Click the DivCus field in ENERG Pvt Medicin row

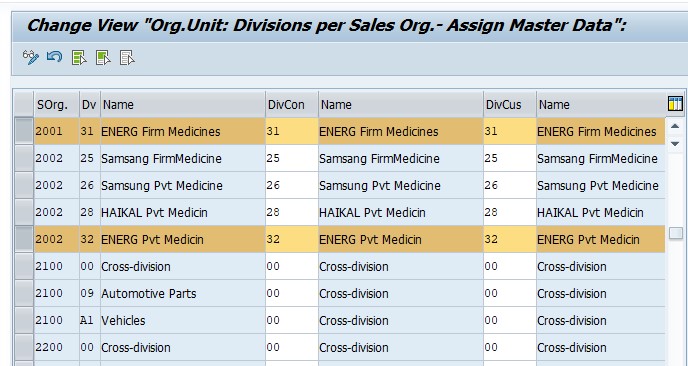pos(510,239)
